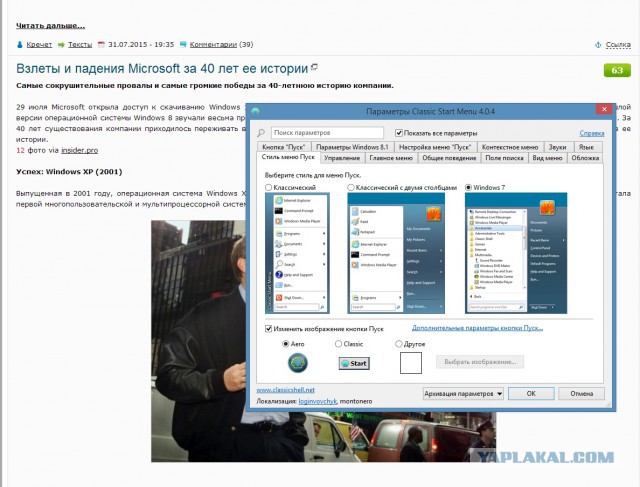
Task: Open the Поле поиска tab
Action: pos(504,158)
